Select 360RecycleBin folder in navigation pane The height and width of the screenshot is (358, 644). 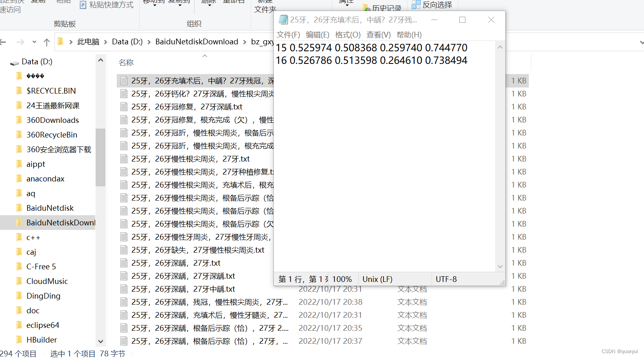52,135
